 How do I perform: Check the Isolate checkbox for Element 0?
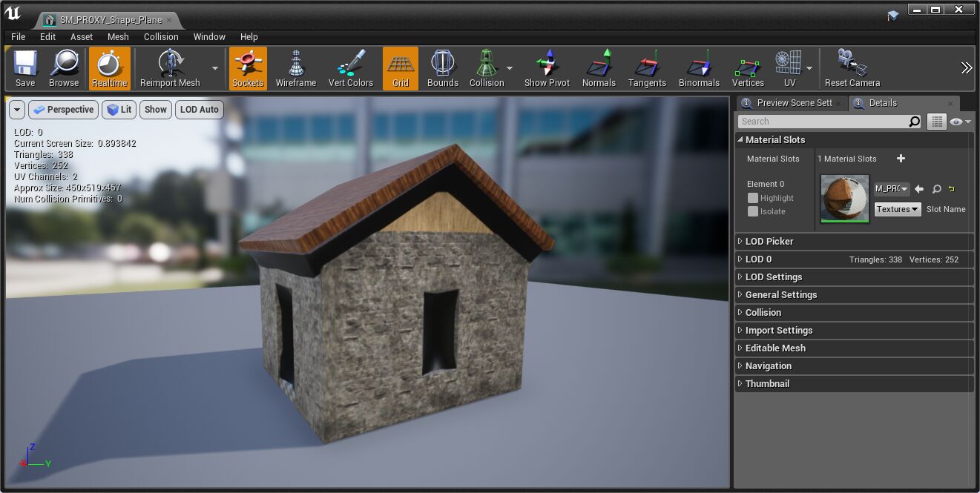pos(753,211)
